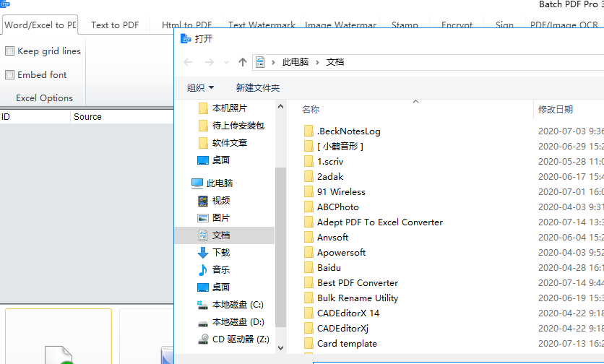The width and height of the screenshot is (604, 364).
Task: Click the 本地磁盘 (C:) drive icon
Action: tap(203, 305)
